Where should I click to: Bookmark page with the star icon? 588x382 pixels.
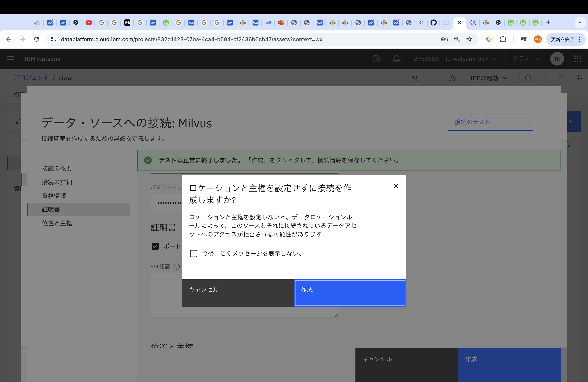tap(469, 39)
